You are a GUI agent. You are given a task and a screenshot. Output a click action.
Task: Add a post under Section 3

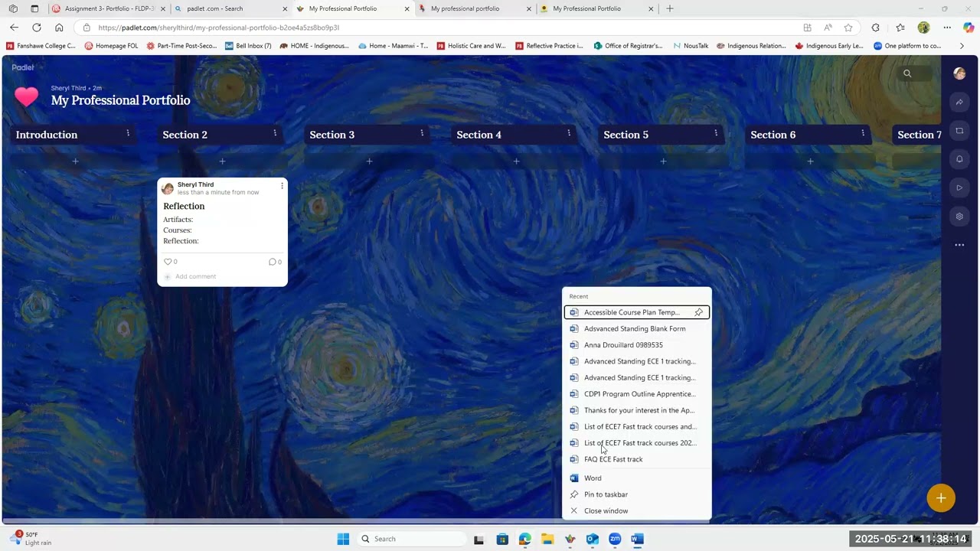(x=369, y=161)
